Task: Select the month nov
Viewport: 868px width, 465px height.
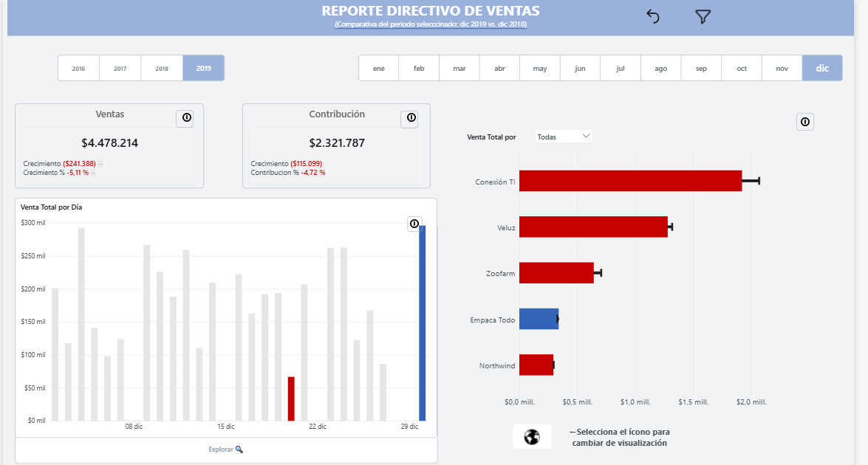Action: click(x=782, y=68)
